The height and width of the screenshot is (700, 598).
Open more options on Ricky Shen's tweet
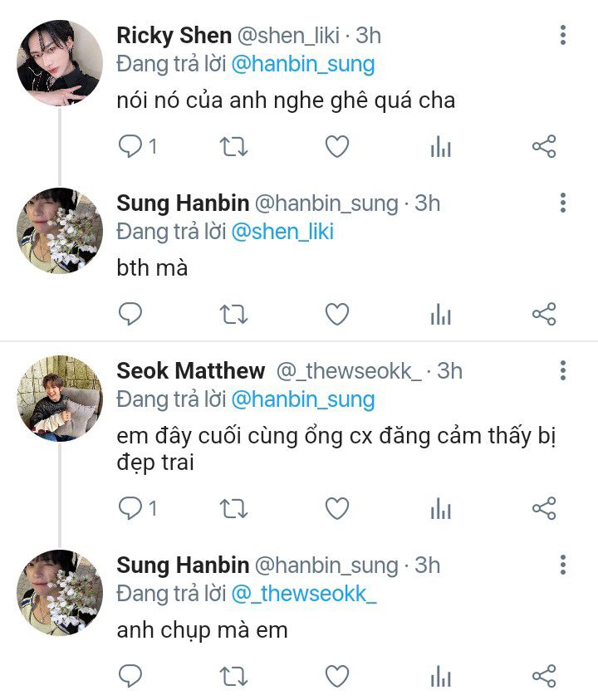click(x=563, y=36)
